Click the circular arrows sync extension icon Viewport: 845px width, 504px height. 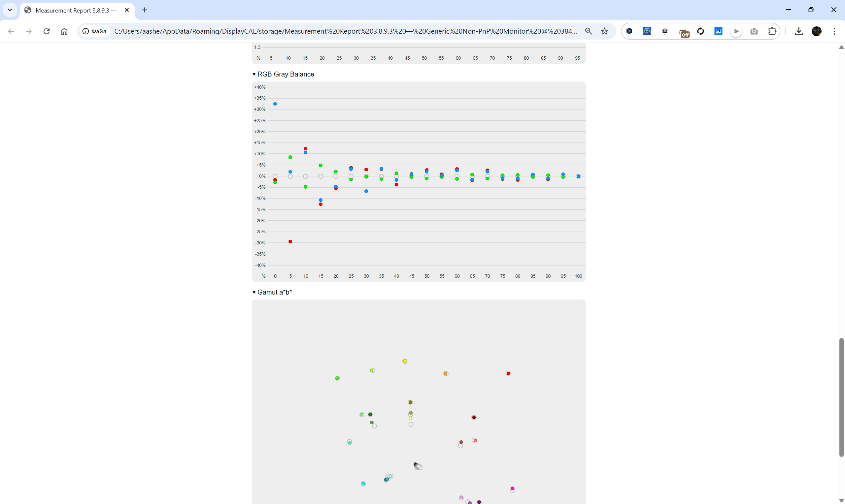coord(701,31)
